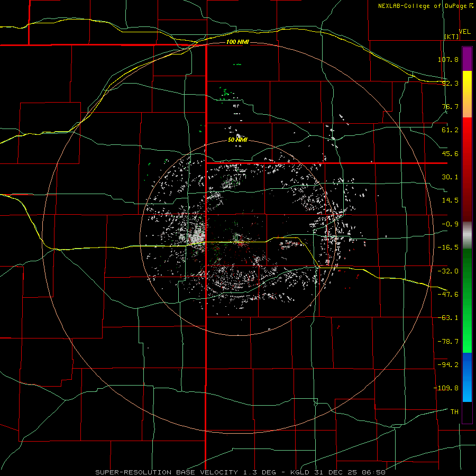Image resolution: width=476 pixels, height=476 pixels.
Task: Click the [KT] units label
Action: pos(452,36)
